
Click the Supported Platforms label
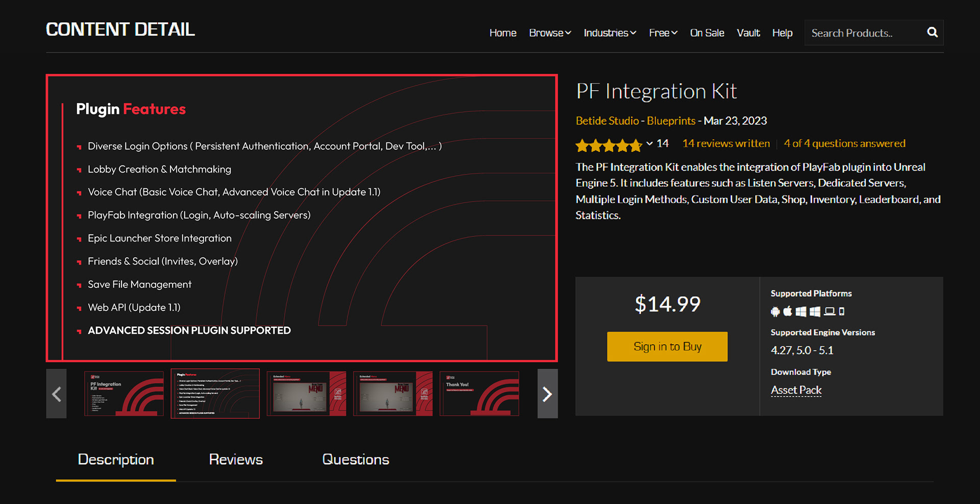pyautogui.click(x=811, y=294)
